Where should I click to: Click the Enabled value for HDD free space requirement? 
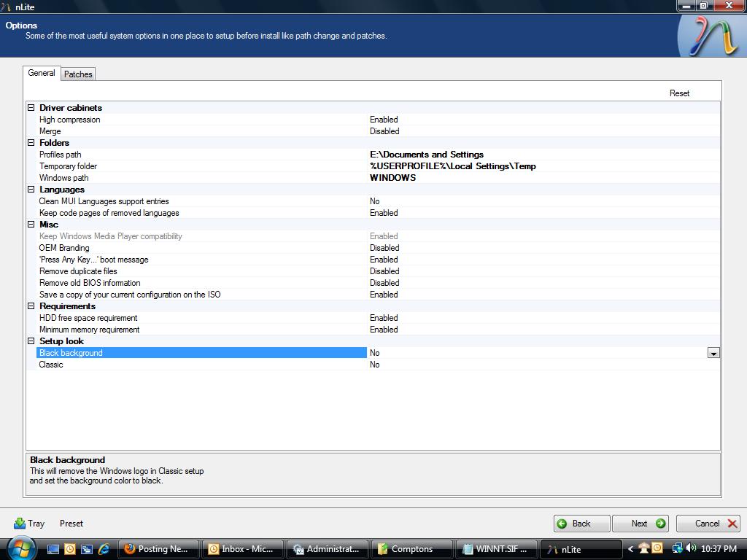pos(384,318)
